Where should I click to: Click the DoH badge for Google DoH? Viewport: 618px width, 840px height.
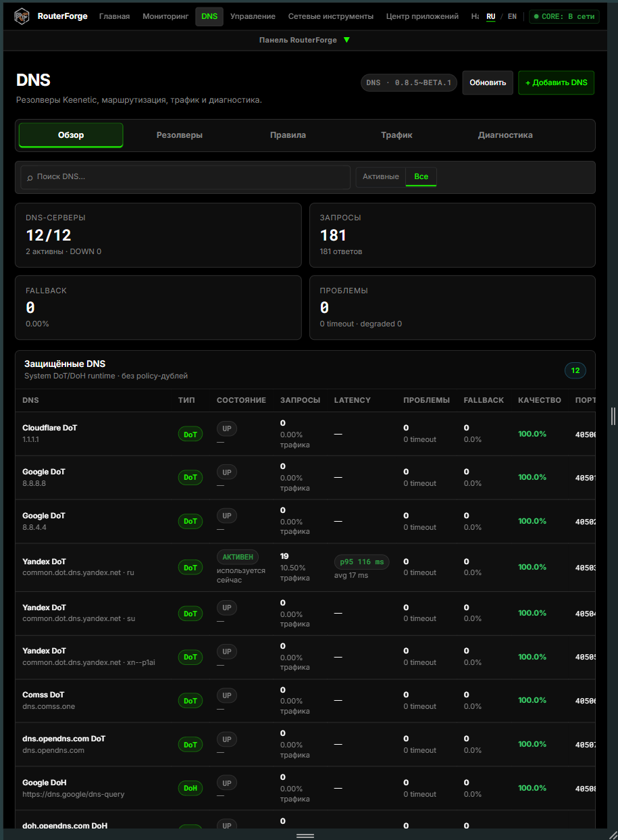click(x=190, y=788)
